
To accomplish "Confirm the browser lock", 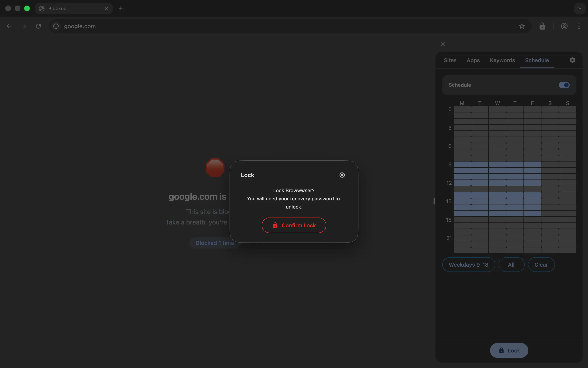I will [x=294, y=225].
